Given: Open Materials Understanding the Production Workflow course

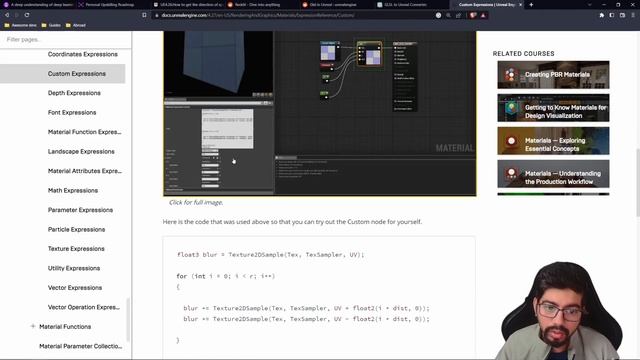Looking at the screenshot, I should [553, 174].
